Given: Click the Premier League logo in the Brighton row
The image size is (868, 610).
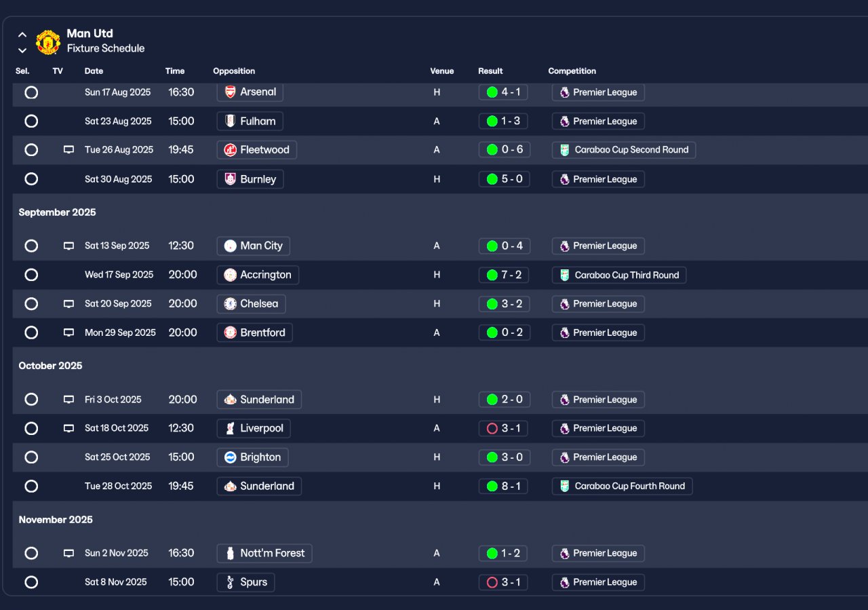Looking at the screenshot, I should click(x=564, y=457).
